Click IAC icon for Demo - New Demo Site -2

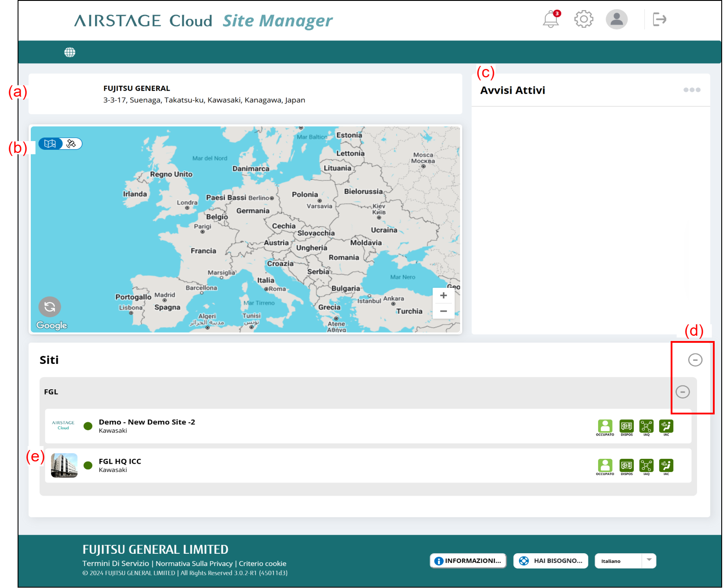[666, 426]
